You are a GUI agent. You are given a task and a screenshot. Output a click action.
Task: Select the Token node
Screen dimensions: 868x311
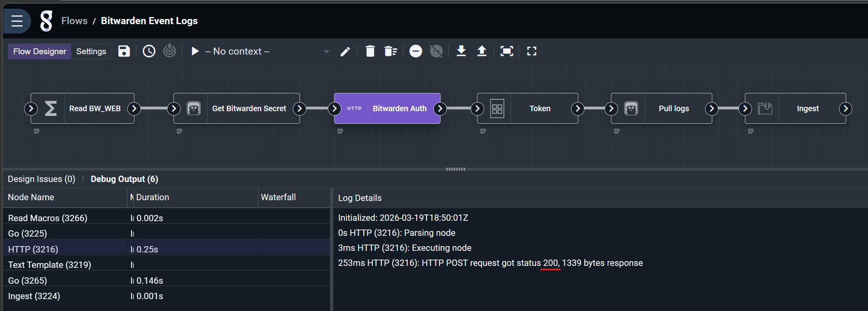click(x=528, y=108)
